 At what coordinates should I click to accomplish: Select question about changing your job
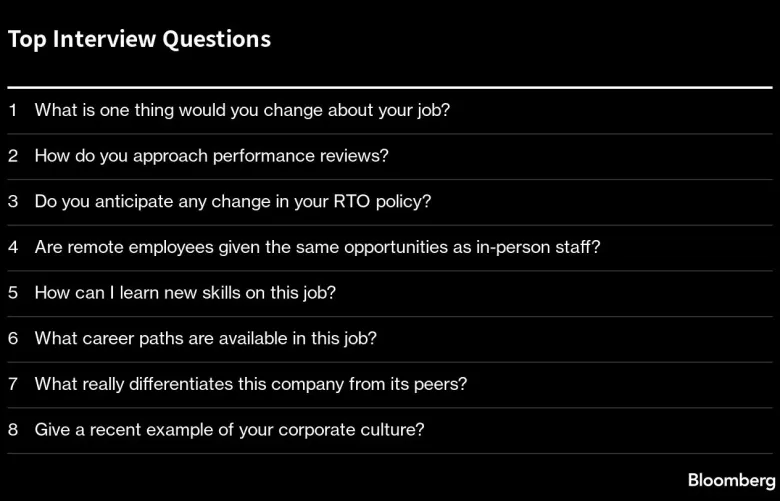click(x=242, y=110)
